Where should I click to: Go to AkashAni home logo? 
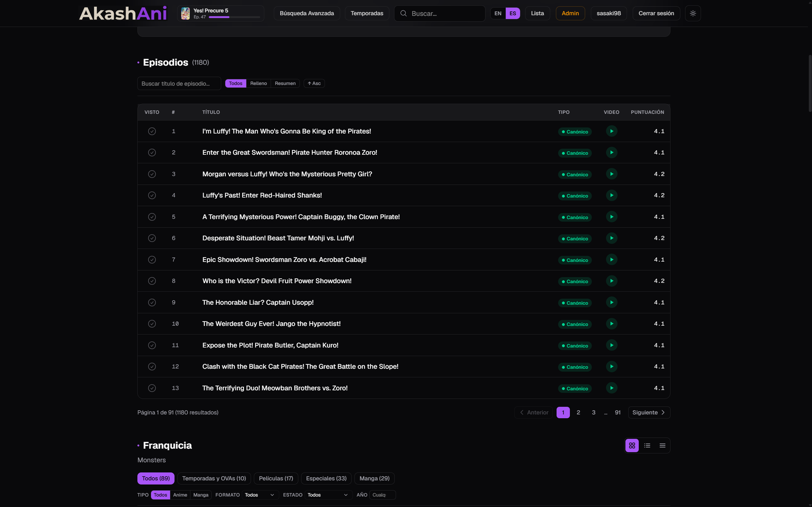(x=123, y=13)
